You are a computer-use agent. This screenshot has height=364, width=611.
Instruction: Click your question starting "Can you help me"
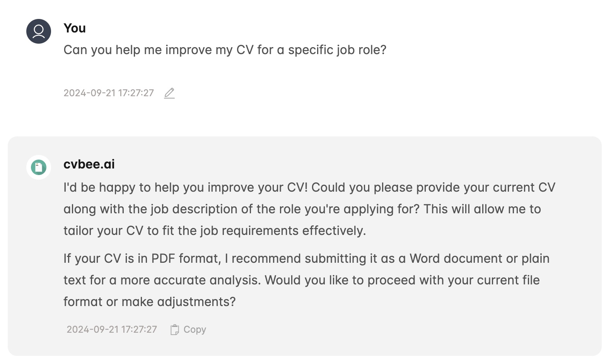[x=225, y=50]
